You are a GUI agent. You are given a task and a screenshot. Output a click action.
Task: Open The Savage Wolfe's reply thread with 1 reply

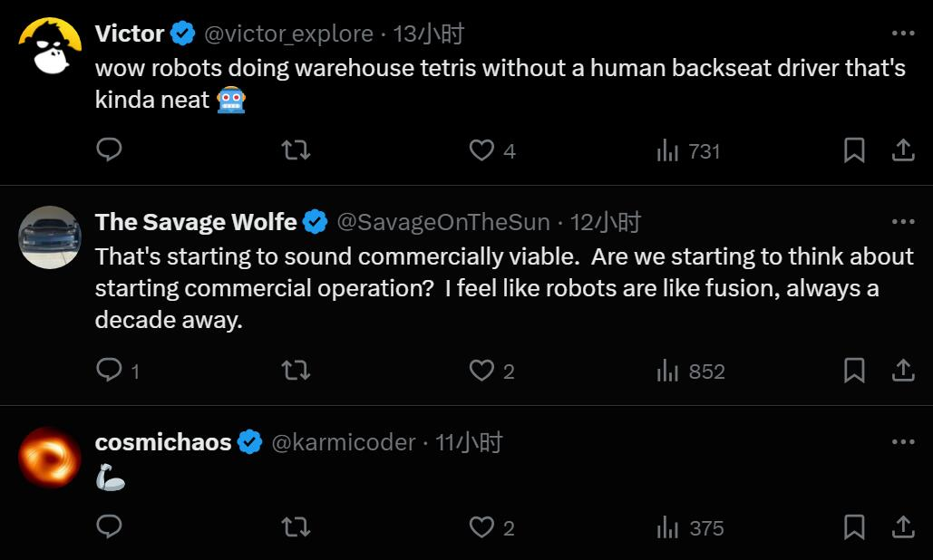point(118,371)
